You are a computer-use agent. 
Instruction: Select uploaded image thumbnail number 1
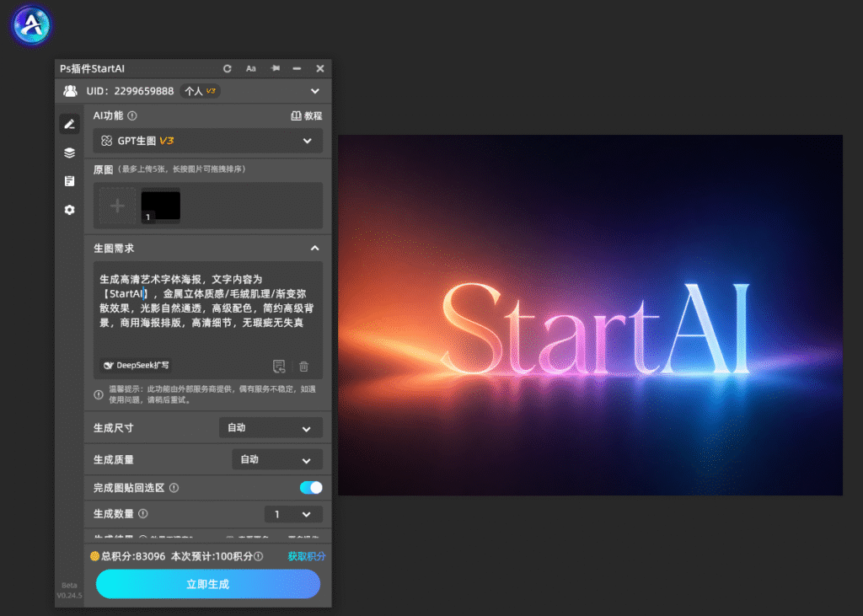pos(161,206)
